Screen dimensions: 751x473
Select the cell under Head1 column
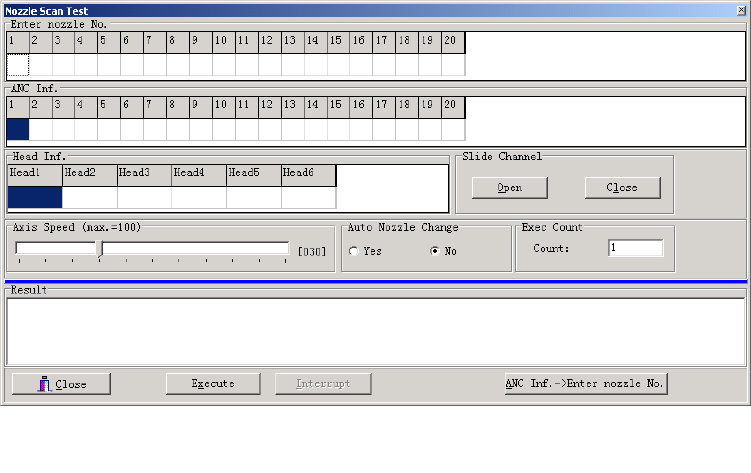[x=35, y=197]
